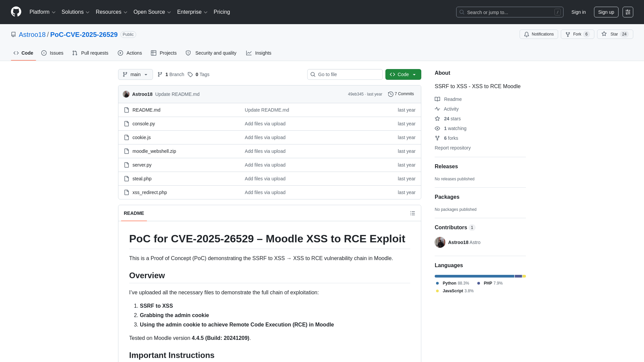Expand the Platform menu

42,12
